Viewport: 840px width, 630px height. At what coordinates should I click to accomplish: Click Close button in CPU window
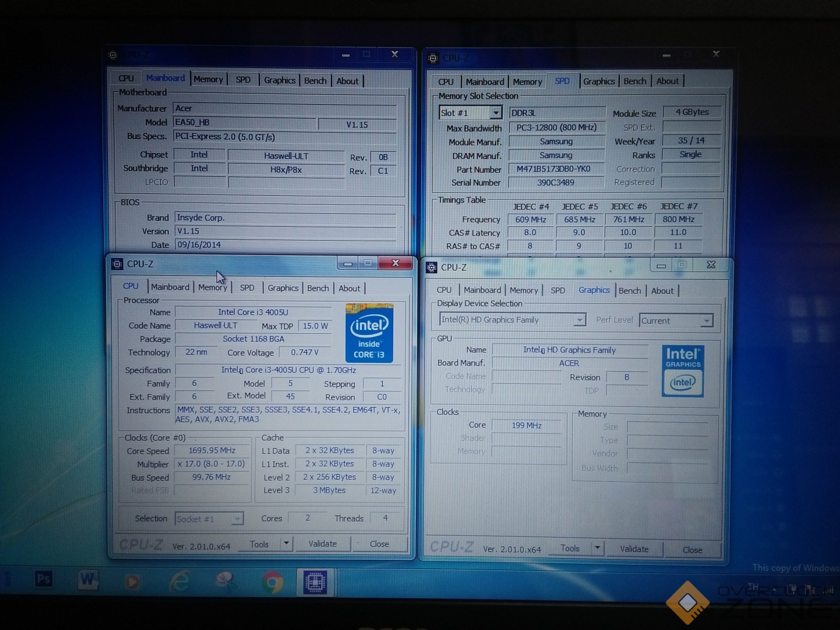pyautogui.click(x=379, y=544)
